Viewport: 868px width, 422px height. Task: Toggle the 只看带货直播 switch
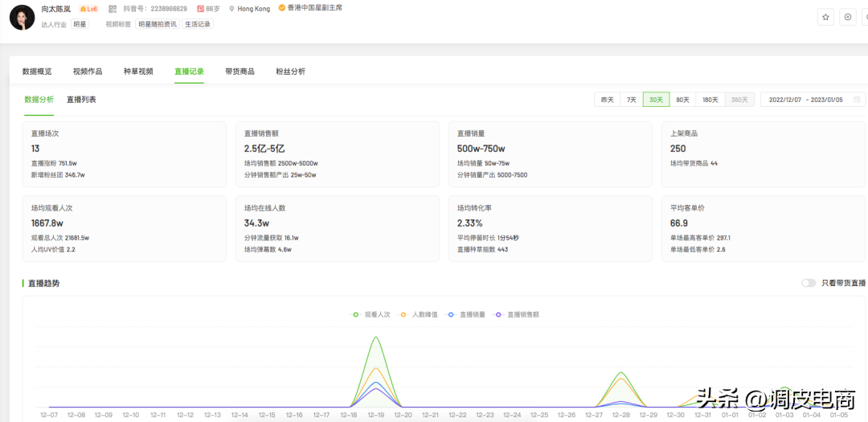coord(809,283)
